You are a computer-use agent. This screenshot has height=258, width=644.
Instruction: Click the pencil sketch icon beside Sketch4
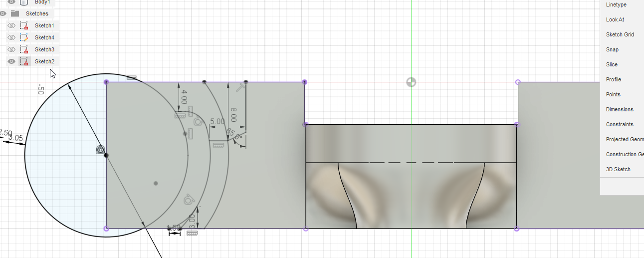24,37
